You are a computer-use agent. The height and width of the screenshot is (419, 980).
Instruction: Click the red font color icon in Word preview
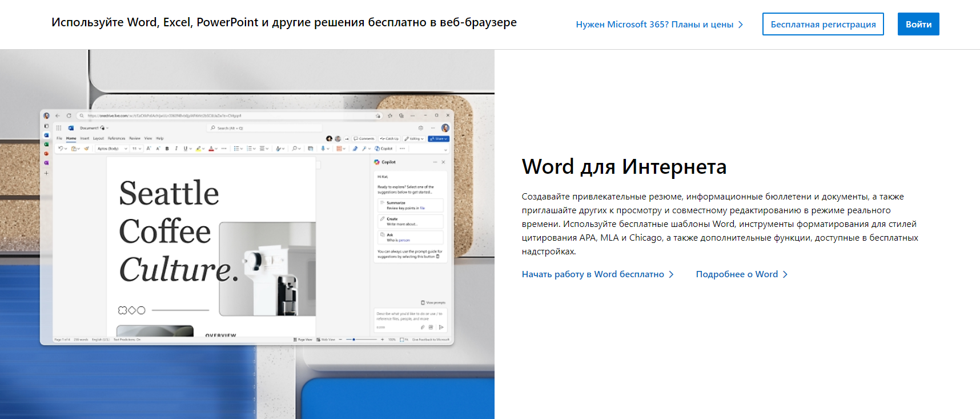(x=211, y=149)
